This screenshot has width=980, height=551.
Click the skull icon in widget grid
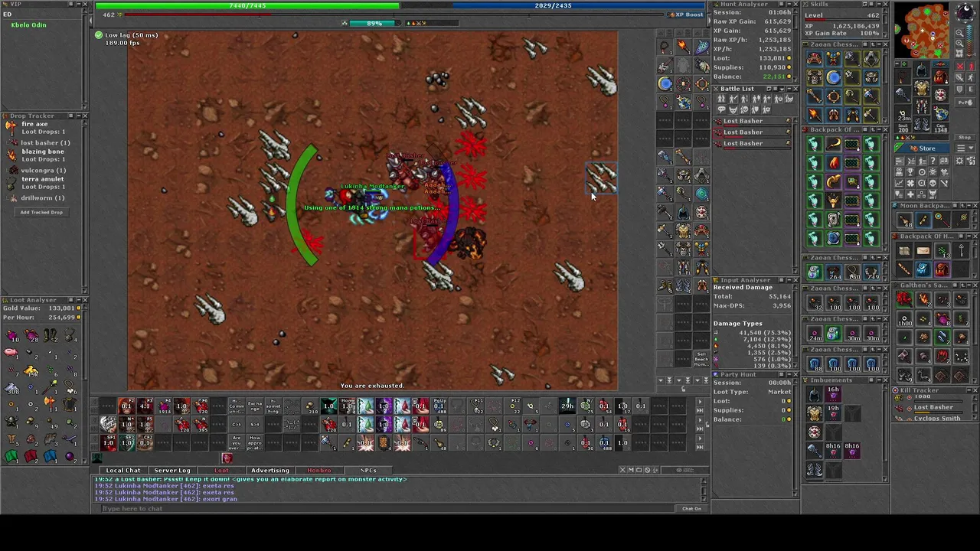click(x=933, y=182)
